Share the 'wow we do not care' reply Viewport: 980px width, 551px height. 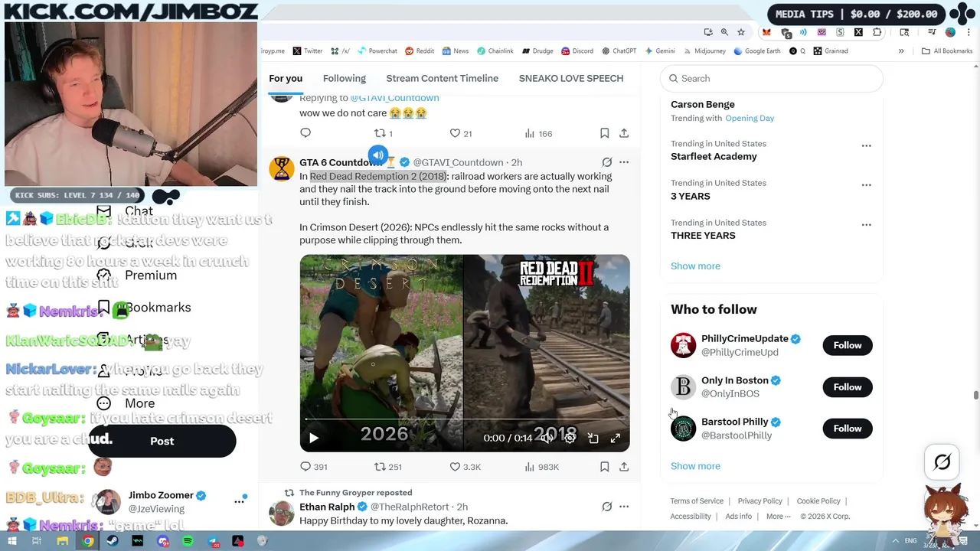tap(624, 133)
